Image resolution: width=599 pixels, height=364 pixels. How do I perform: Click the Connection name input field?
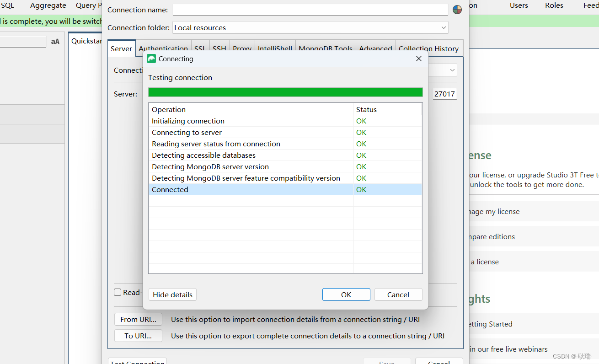pyautogui.click(x=310, y=10)
